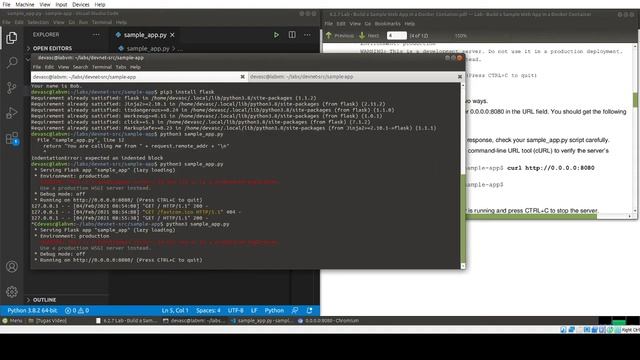Screen dimensions: 640x360
Task: Open Manage gear icon in VS Code
Action: [x=12, y=291]
